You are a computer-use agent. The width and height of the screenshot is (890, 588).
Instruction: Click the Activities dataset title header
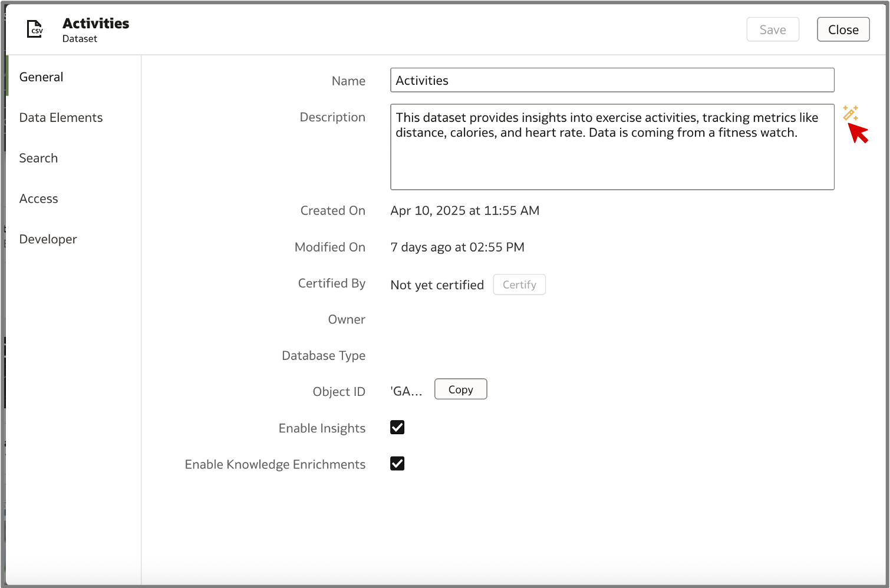pos(95,24)
